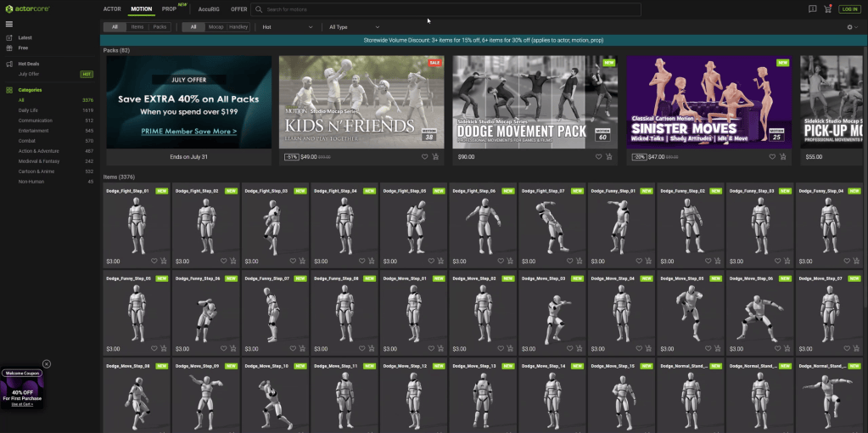
Task: Click PRIME Member Save More link
Action: (188, 132)
